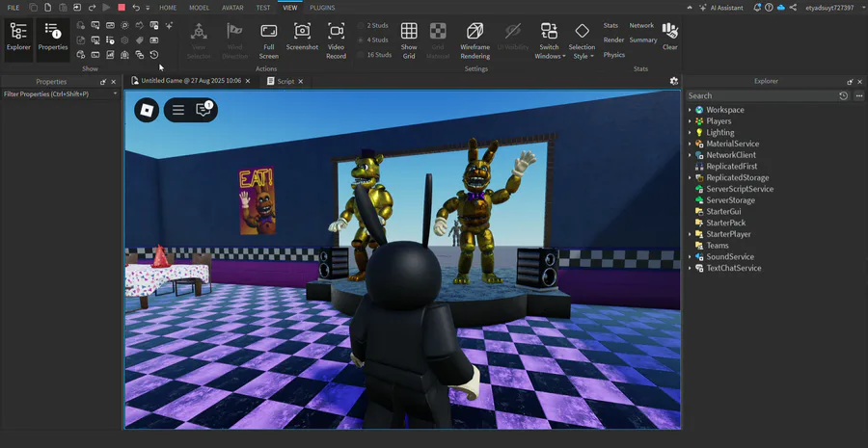Image resolution: width=868 pixels, height=448 pixels.
Task: Expand the ReplicatedStorage node
Action: [690, 177]
